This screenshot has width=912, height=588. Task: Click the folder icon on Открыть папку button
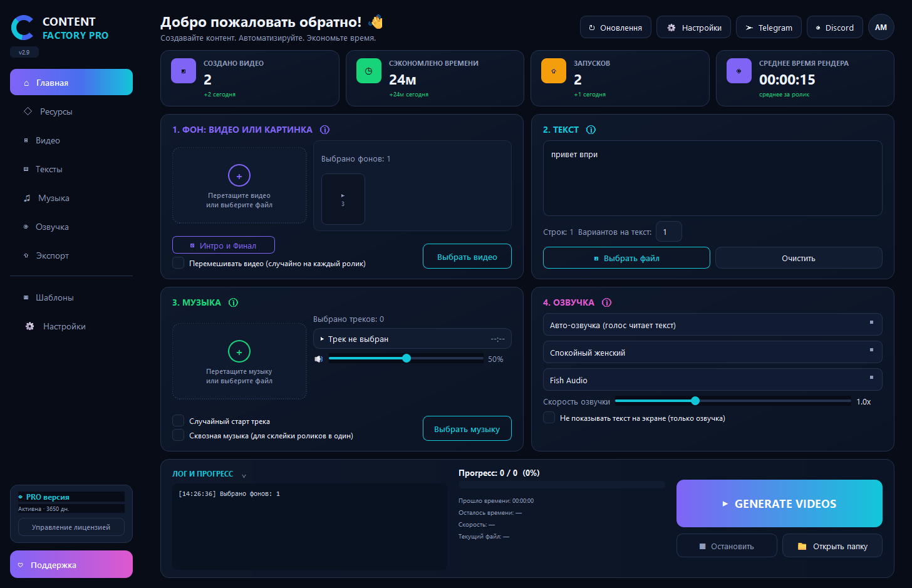coord(802,546)
